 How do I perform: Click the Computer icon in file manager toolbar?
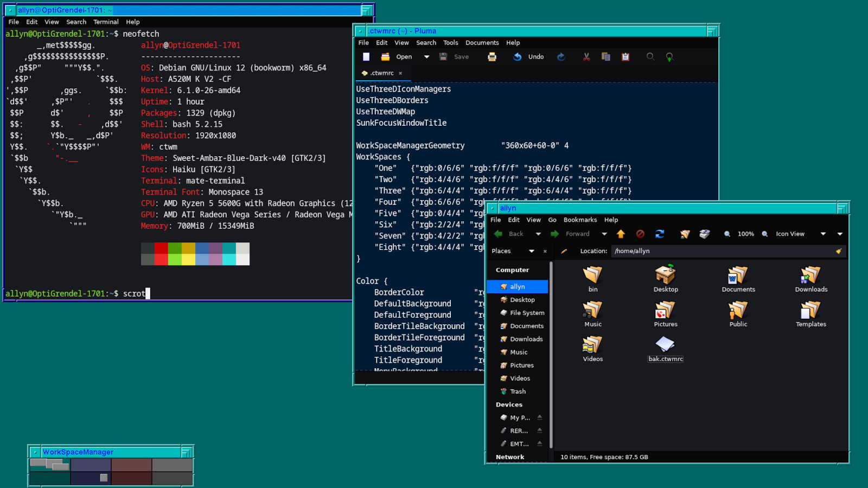coord(705,234)
